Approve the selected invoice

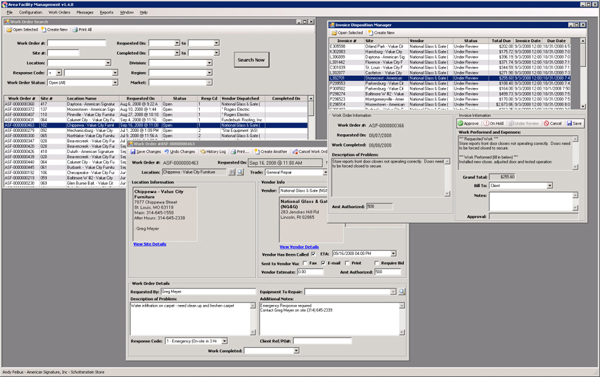click(468, 123)
